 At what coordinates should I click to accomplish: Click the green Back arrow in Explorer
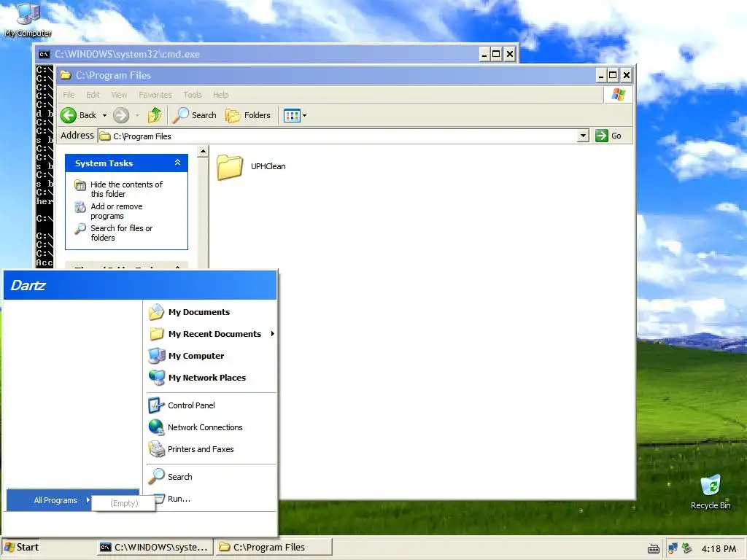tap(69, 115)
